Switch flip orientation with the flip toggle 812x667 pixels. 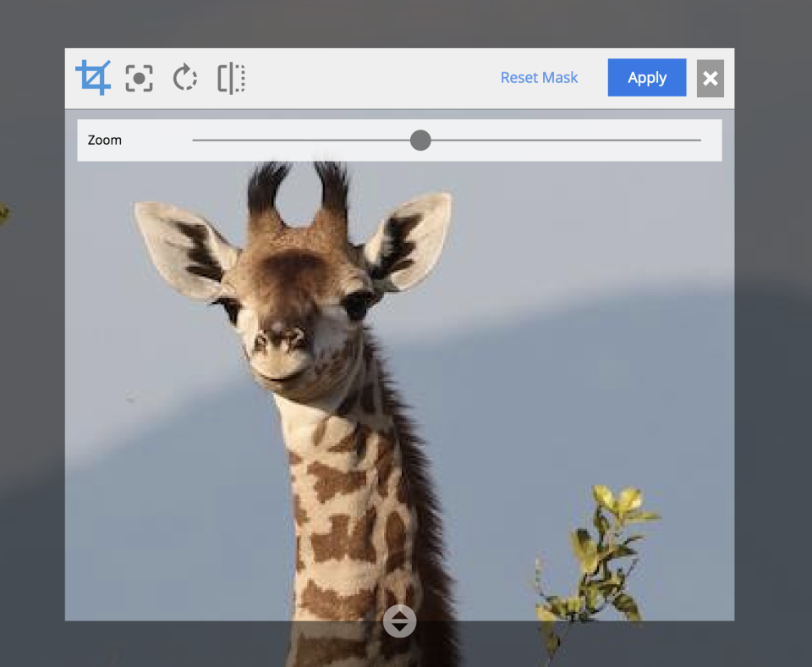230,77
